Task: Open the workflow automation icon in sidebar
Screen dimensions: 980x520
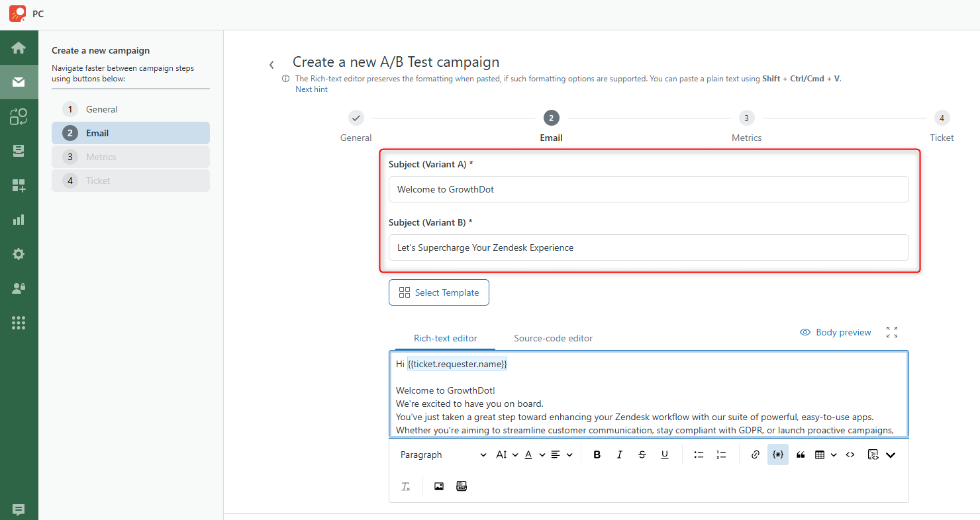Action: click(19, 116)
